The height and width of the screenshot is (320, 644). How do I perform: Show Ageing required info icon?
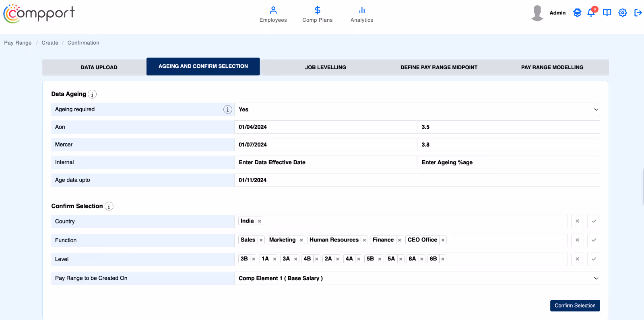(228, 109)
